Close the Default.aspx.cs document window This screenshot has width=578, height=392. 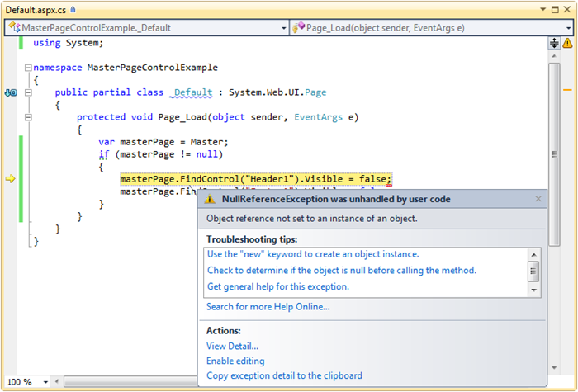[567, 10]
